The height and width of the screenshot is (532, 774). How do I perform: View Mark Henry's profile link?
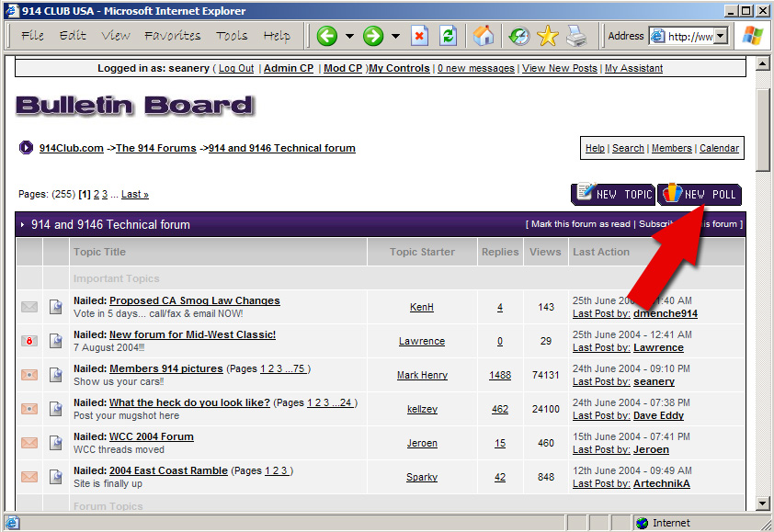click(422, 375)
